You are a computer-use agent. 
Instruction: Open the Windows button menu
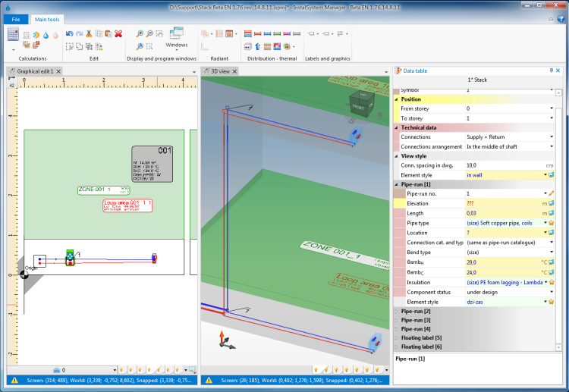(176, 38)
